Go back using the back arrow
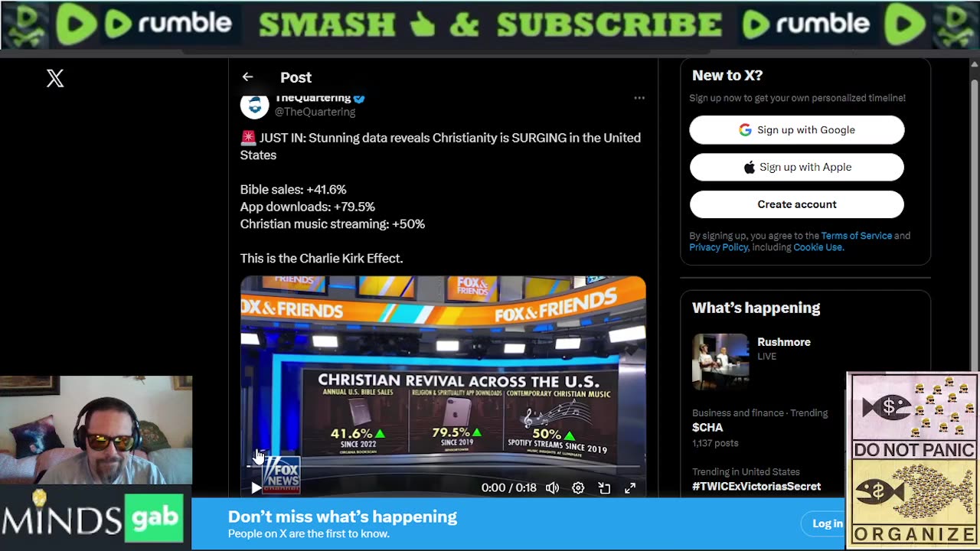 [x=247, y=77]
